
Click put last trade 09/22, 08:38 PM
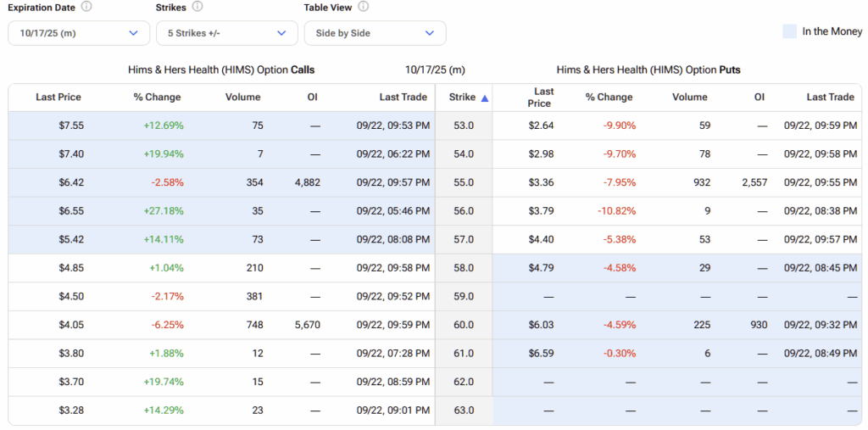[821, 211]
